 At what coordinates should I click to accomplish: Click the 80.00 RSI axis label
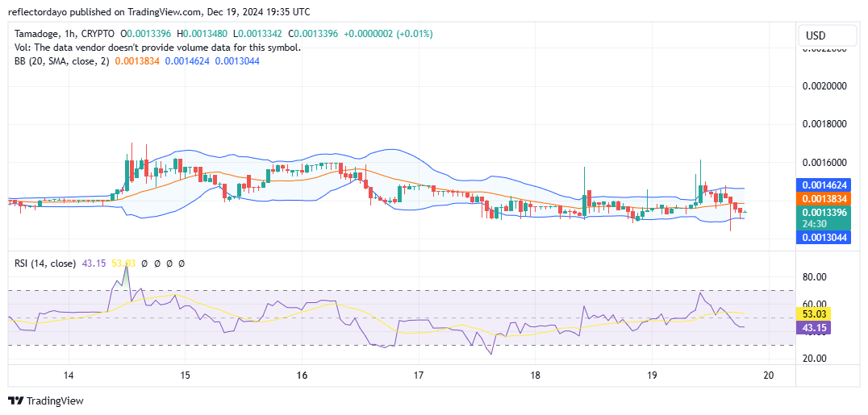(815, 276)
